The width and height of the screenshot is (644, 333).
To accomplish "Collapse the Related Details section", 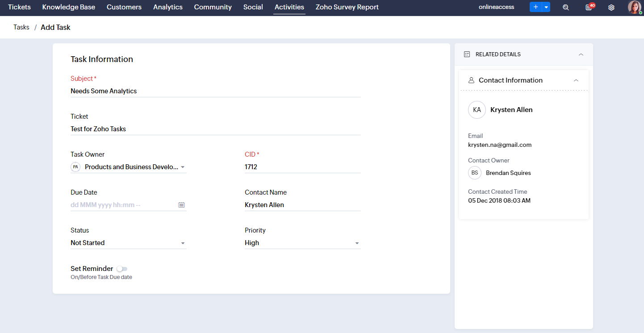I will [x=581, y=54].
